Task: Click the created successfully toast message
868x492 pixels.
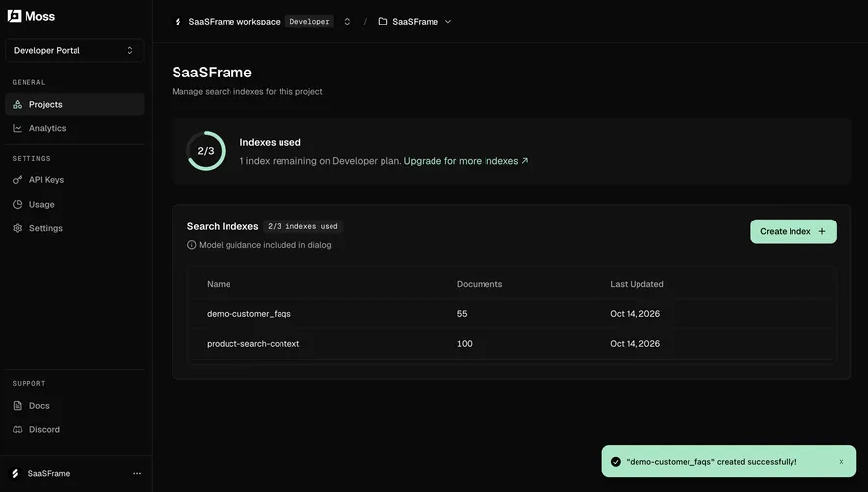Action: tap(711, 462)
